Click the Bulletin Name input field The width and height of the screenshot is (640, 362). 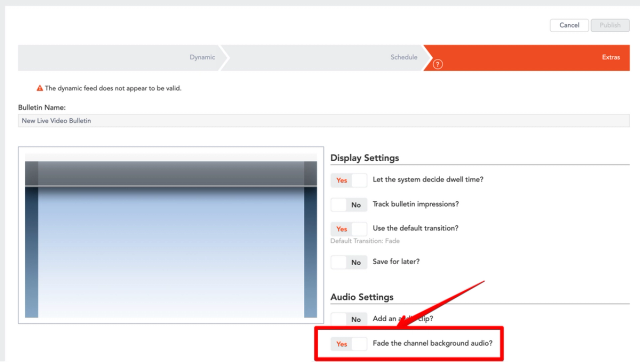tap(324, 121)
